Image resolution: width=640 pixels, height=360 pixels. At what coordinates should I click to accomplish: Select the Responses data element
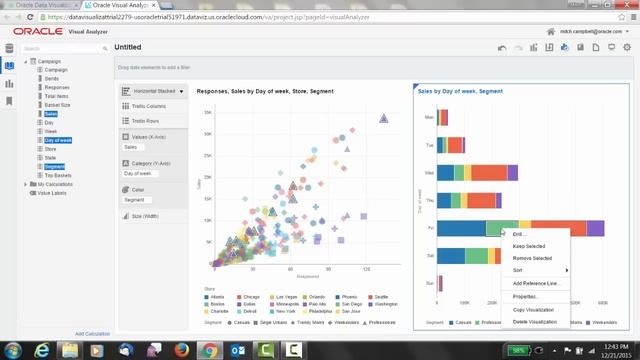[x=57, y=87]
